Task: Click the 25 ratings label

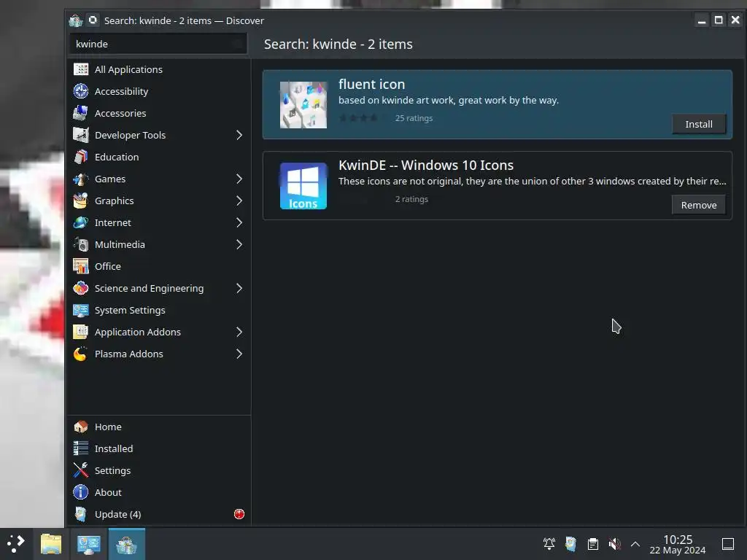Action: click(414, 118)
